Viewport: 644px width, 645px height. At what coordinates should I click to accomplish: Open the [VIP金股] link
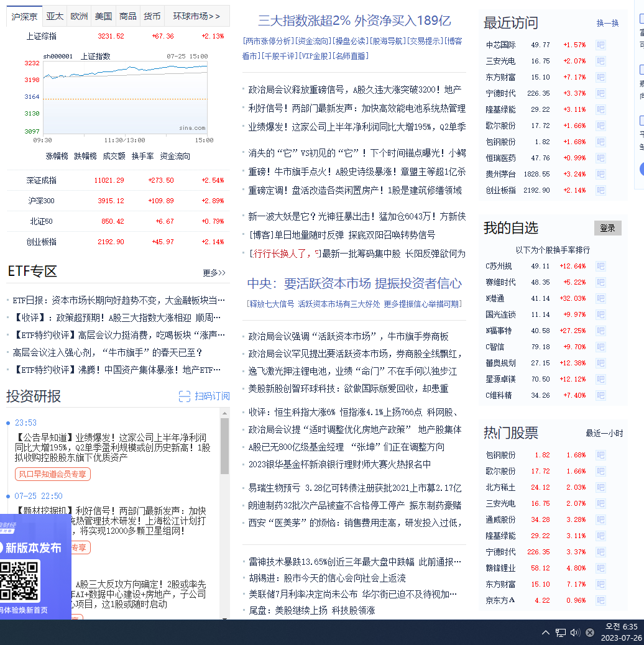click(315, 56)
